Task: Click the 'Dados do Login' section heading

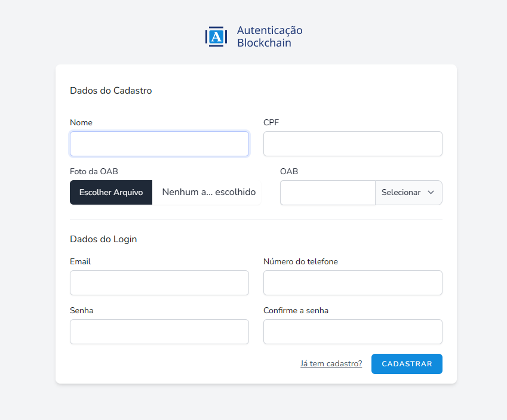Action: (x=103, y=239)
